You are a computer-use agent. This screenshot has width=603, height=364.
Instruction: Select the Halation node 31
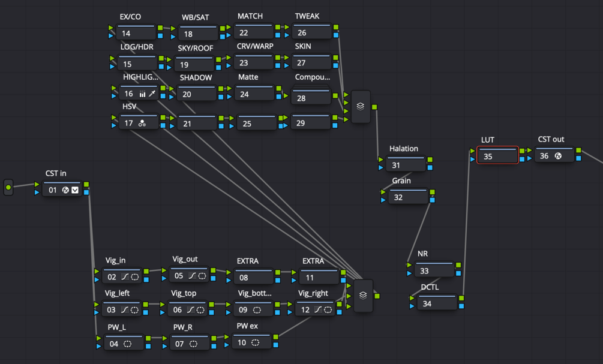(406, 163)
